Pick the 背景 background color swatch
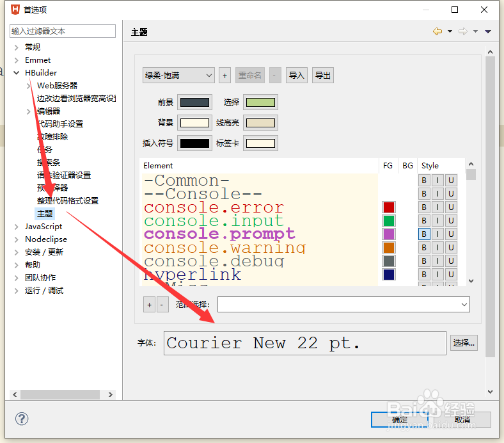 point(195,123)
